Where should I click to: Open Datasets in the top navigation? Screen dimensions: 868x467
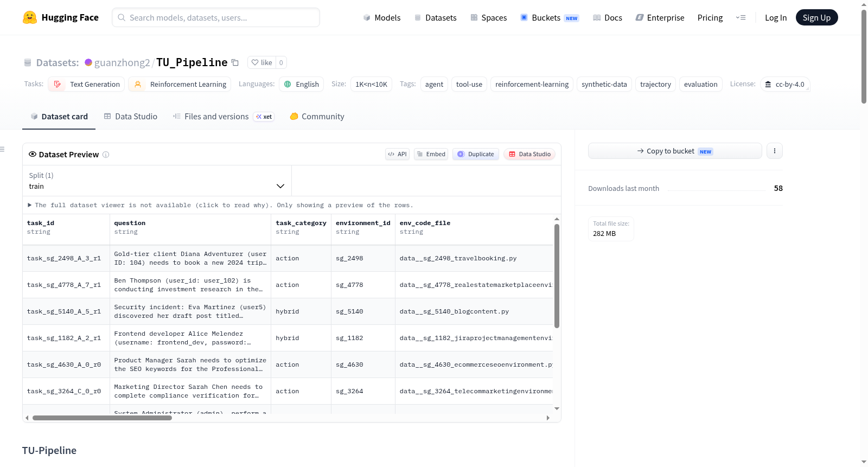[435, 17]
